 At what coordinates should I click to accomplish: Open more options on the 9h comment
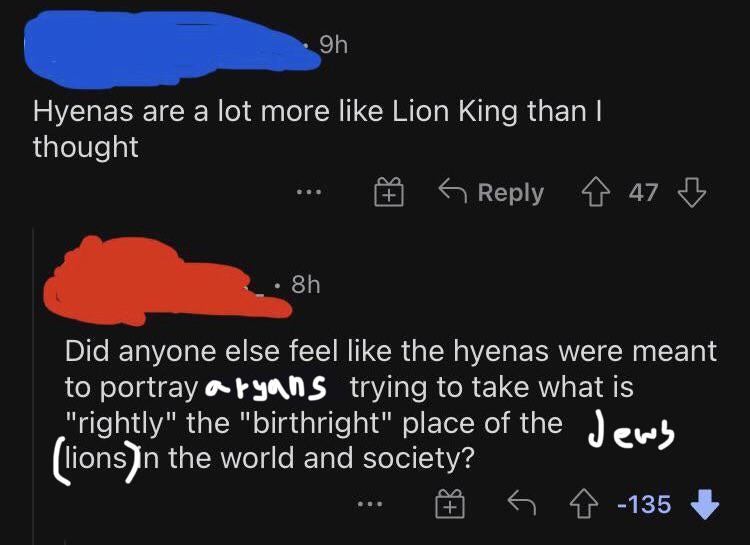click(308, 193)
